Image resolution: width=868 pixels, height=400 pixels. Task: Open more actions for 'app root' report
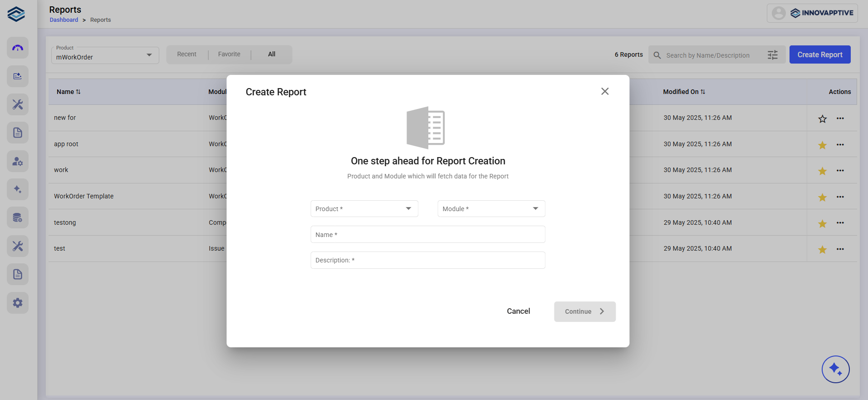point(840,145)
